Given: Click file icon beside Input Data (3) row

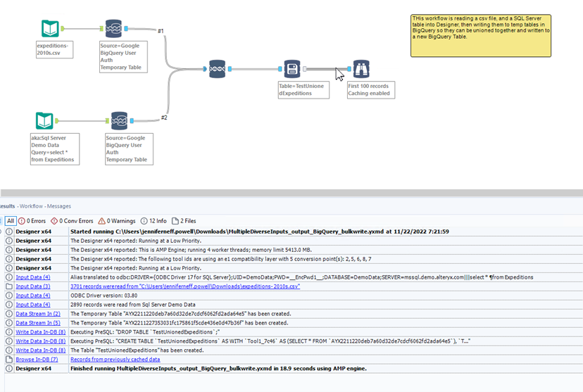Looking at the screenshot, I should [x=9, y=286].
